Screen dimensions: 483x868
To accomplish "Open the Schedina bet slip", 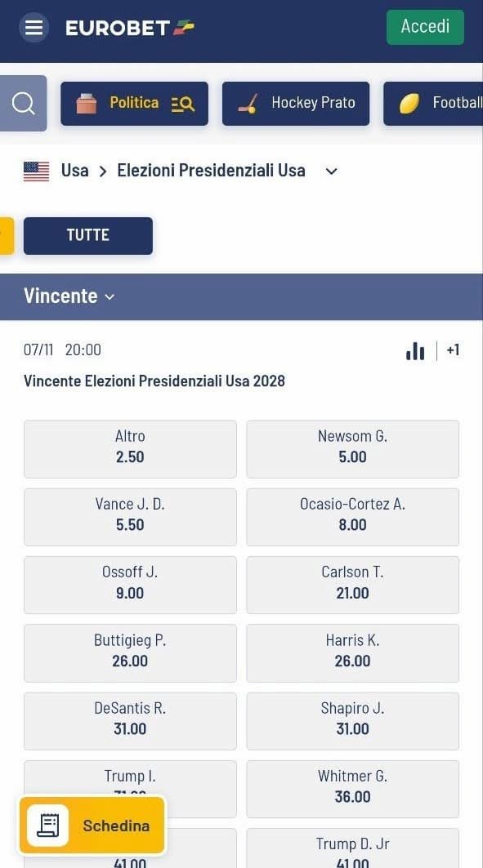I will point(92,826).
